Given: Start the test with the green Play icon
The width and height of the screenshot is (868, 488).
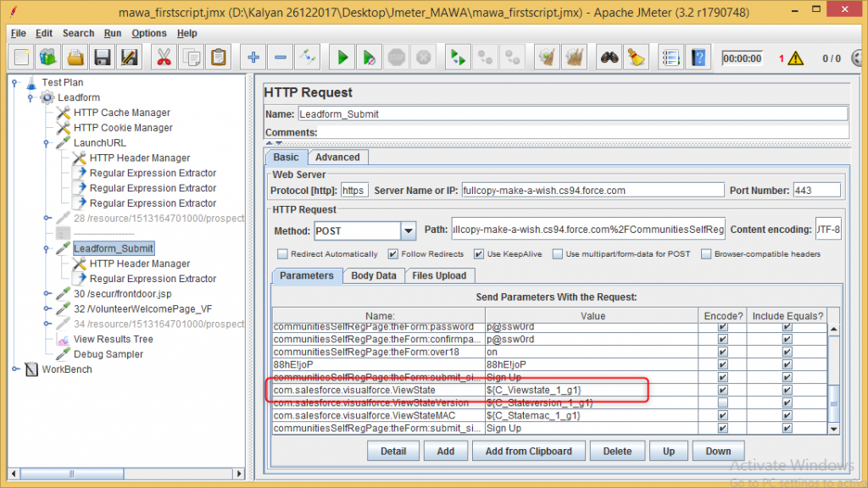Looking at the screenshot, I should click(342, 57).
